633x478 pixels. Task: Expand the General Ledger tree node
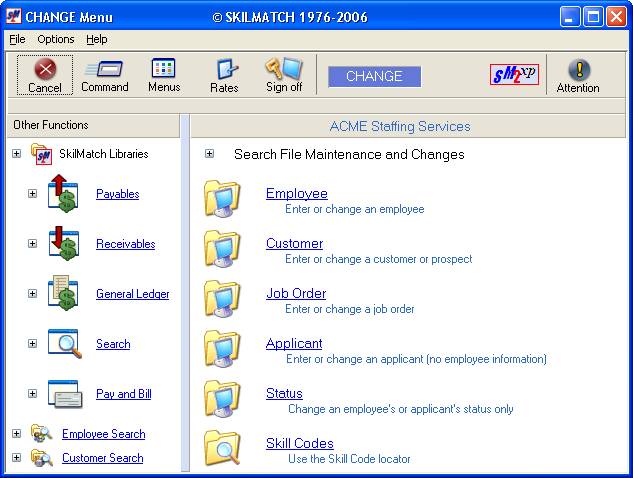(x=33, y=294)
